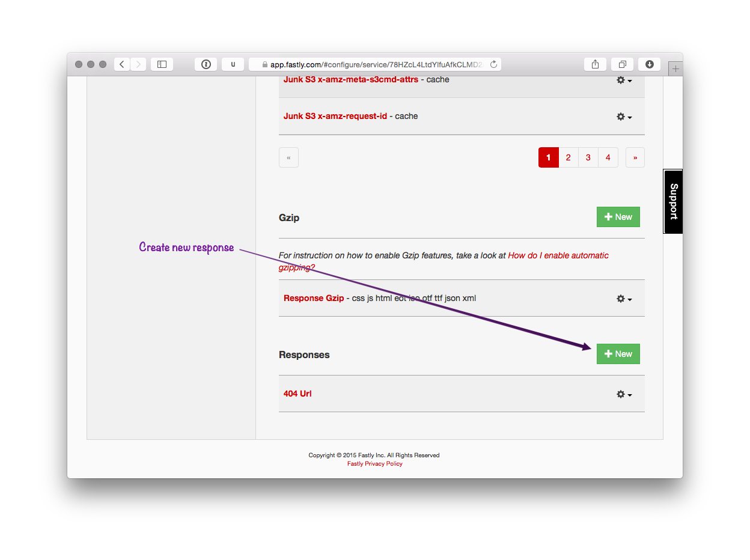Screen dimensions: 750x560
Task: Open the Response Gzip entry link
Action: (314, 298)
